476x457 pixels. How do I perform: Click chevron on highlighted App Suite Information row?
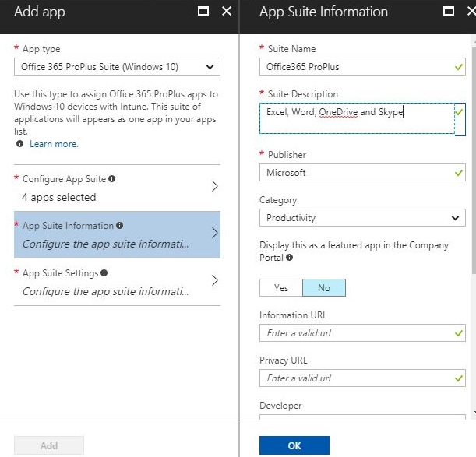click(x=214, y=233)
